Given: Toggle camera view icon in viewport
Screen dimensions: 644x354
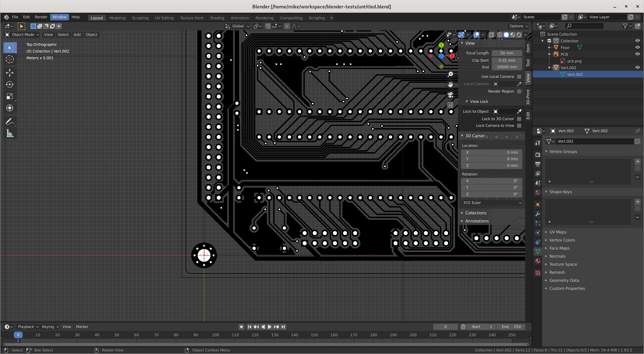Looking at the screenshot, I should click(450, 95).
